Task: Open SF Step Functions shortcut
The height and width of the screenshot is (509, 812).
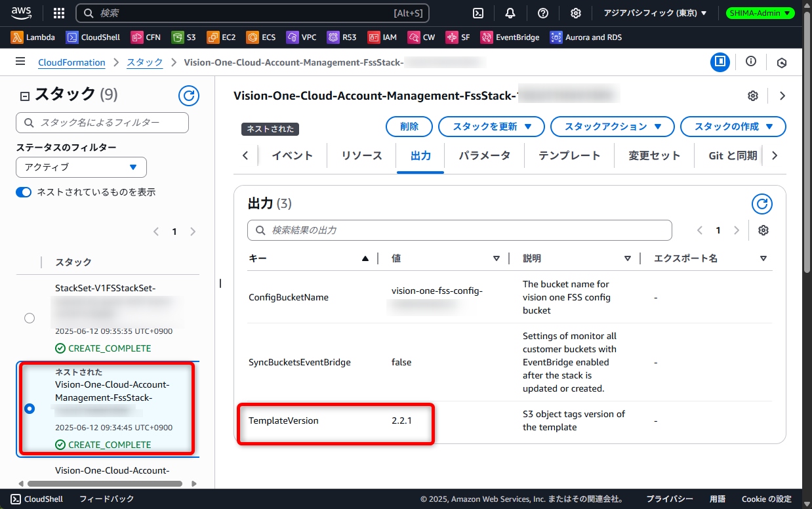Action: coord(458,37)
